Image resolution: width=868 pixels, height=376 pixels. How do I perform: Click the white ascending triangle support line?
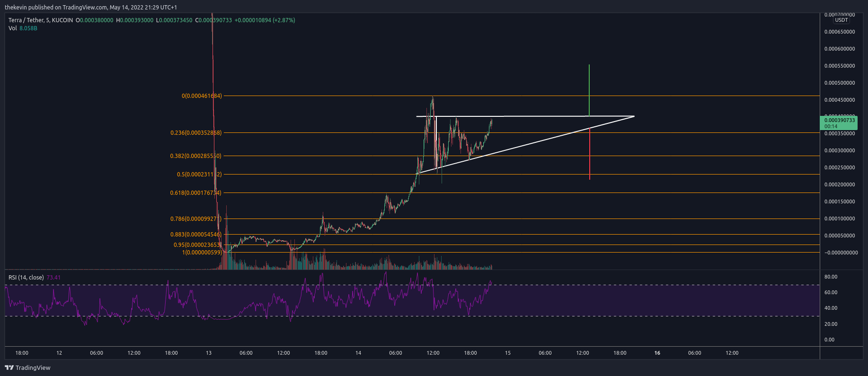click(525, 144)
